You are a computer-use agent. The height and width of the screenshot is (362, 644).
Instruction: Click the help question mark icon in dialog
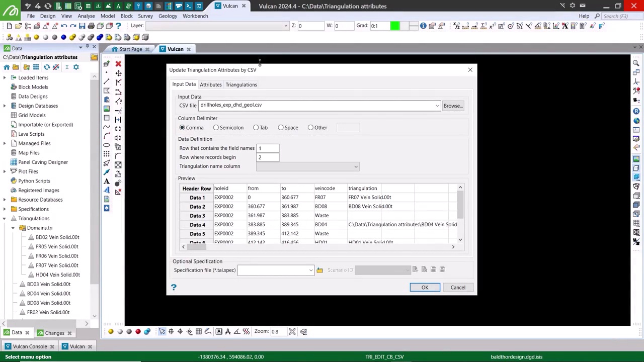(x=174, y=287)
